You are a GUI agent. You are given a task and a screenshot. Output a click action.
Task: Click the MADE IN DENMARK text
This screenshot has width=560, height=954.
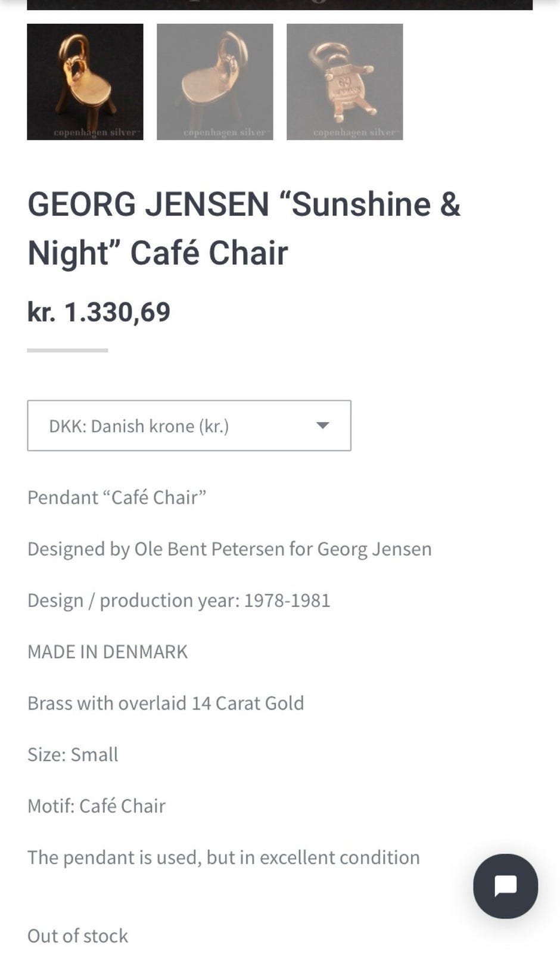[x=107, y=652]
